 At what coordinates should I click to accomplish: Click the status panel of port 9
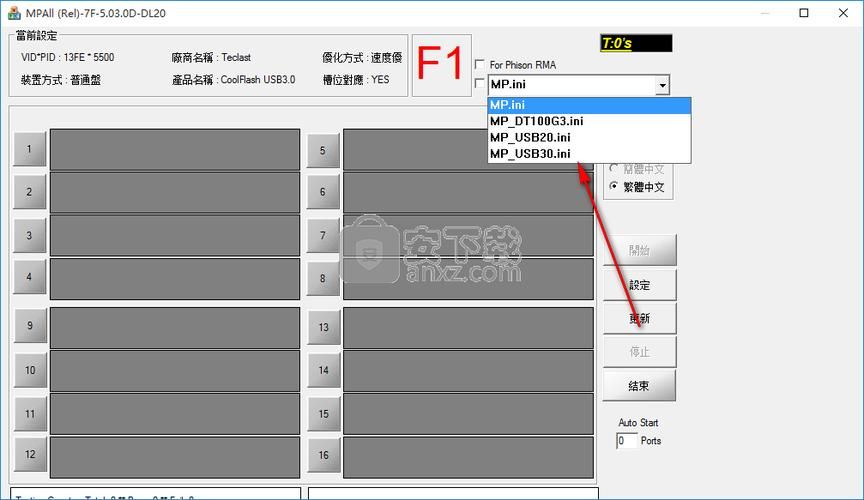(x=175, y=328)
